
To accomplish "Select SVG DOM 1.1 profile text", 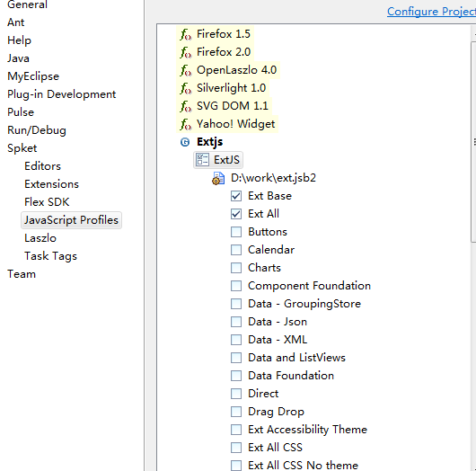I will coord(233,106).
